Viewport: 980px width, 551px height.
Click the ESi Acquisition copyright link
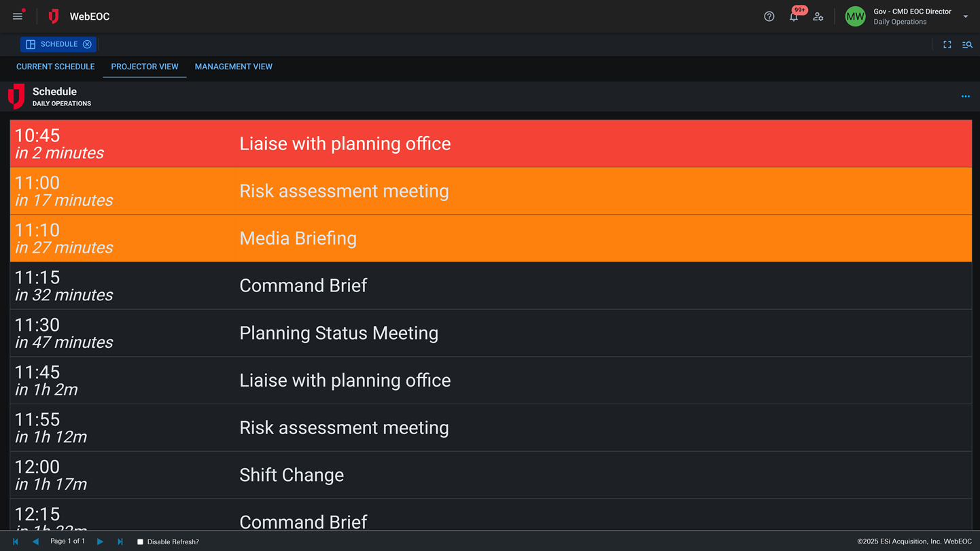(x=916, y=541)
